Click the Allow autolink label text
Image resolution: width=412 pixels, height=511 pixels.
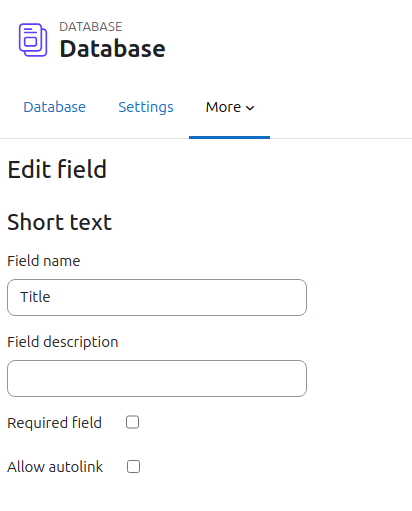(x=55, y=467)
